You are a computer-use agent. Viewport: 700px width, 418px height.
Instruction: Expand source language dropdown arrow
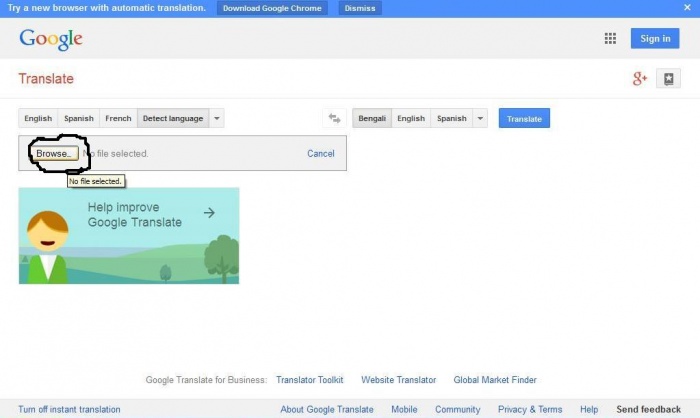[217, 118]
